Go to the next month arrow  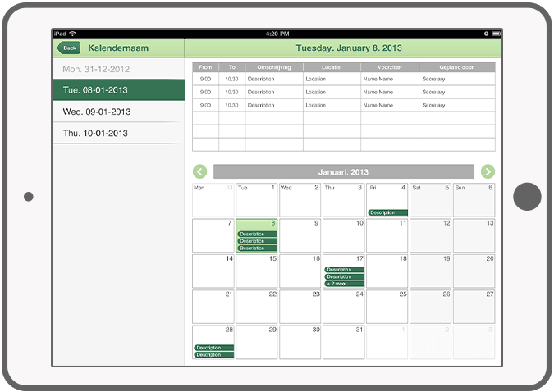tap(488, 171)
